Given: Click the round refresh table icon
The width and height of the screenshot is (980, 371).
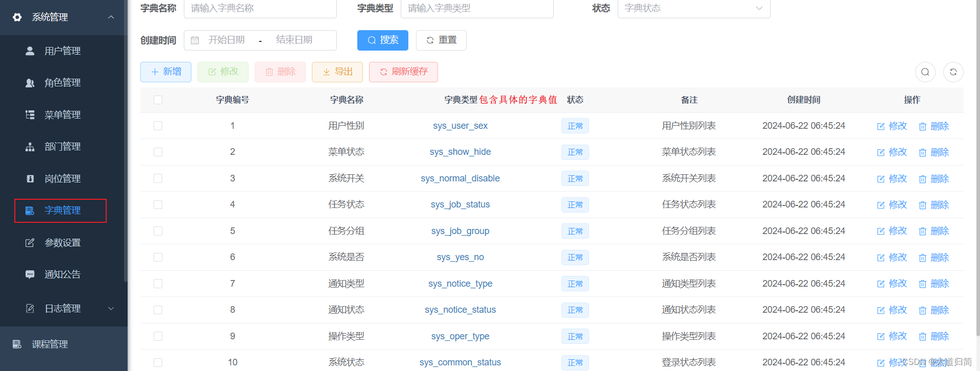Looking at the screenshot, I should coord(953,72).
